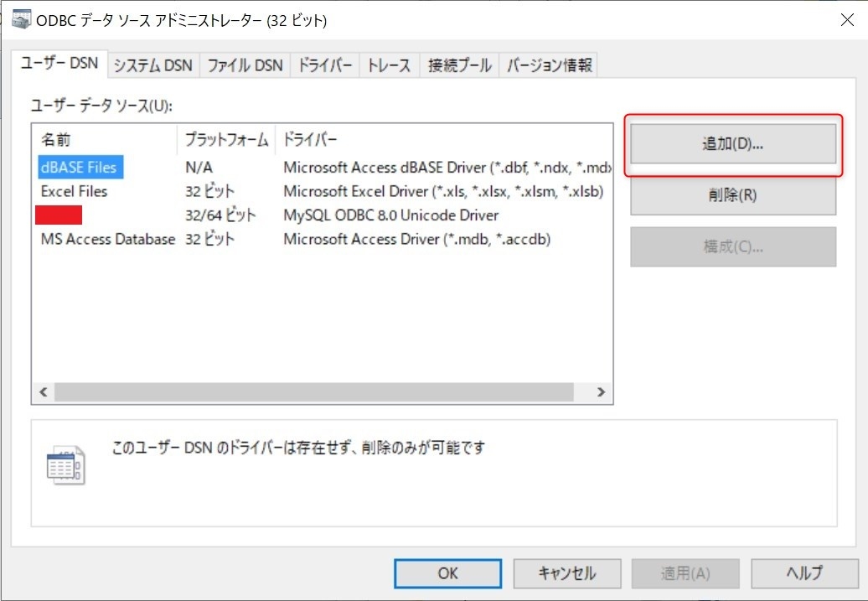Sort by the 名前 column header
The height and width of the screenshot is (601, 868).
click(x=57, y=139)
